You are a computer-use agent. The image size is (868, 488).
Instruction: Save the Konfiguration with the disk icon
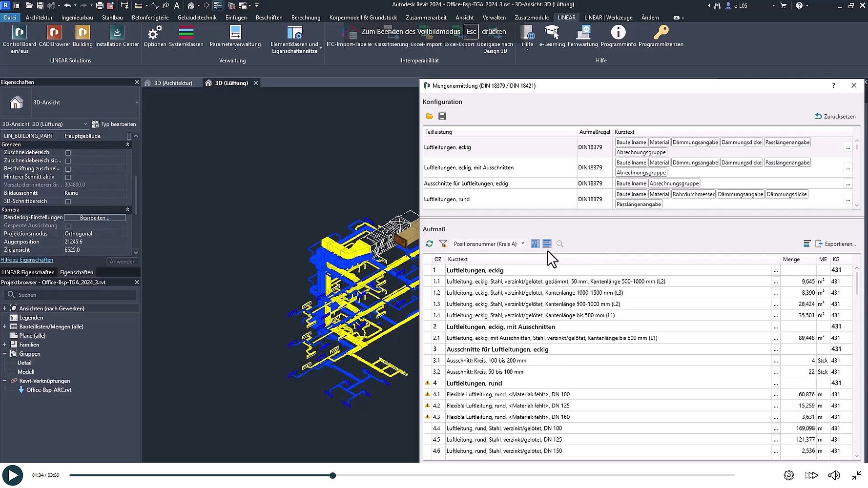(x=442, y=116)
